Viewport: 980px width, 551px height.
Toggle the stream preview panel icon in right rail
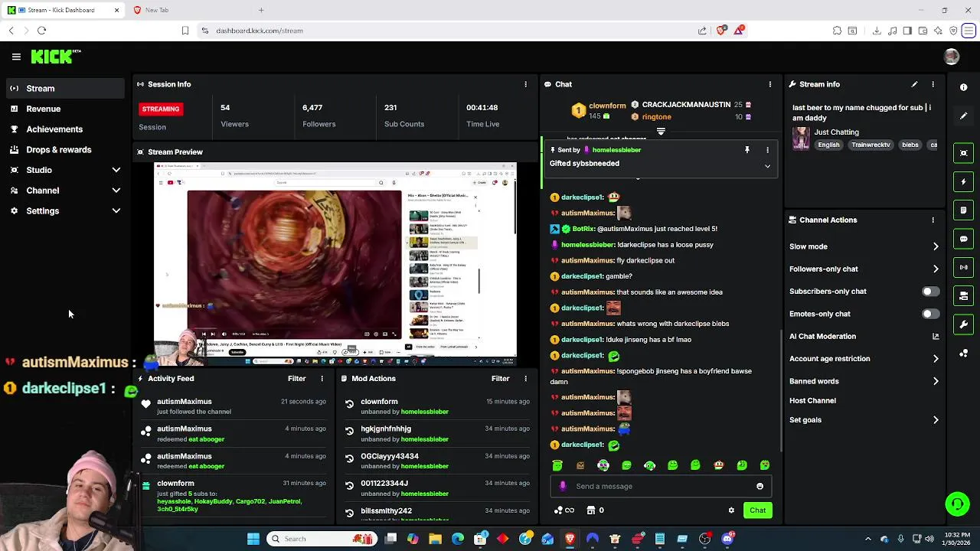pyautogui.click(x=964, y=153)
